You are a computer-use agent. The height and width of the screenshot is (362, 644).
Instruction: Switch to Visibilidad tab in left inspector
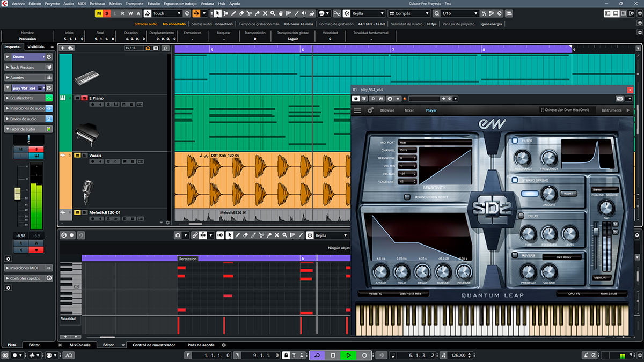click(x=36, y=47)
